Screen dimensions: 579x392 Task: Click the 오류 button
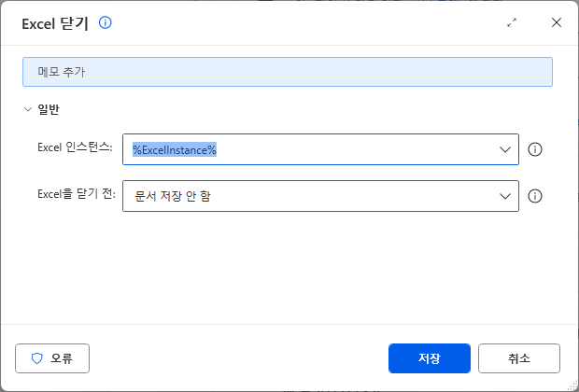[x=52, y=358]
